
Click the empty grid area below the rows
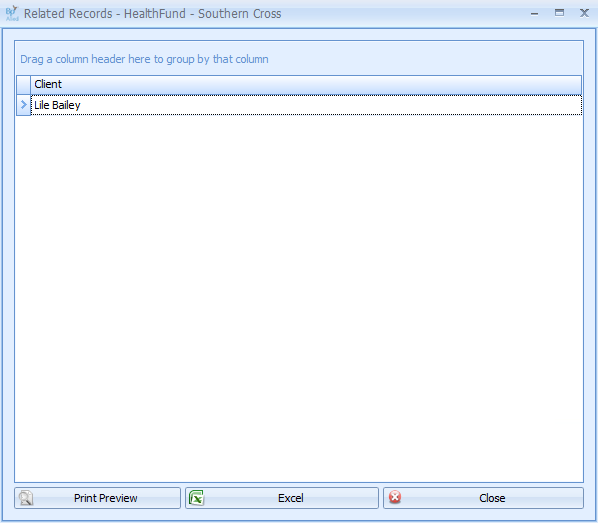[x=299, y=298]
